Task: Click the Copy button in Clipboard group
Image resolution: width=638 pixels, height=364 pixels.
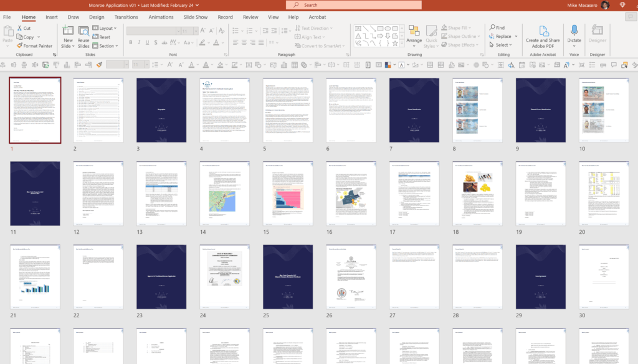Action: (x=25, y=37)
